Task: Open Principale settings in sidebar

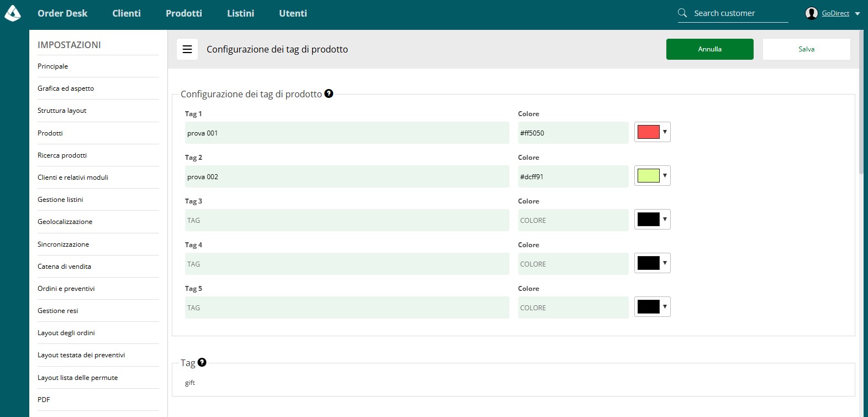Action: coord(98,66)
